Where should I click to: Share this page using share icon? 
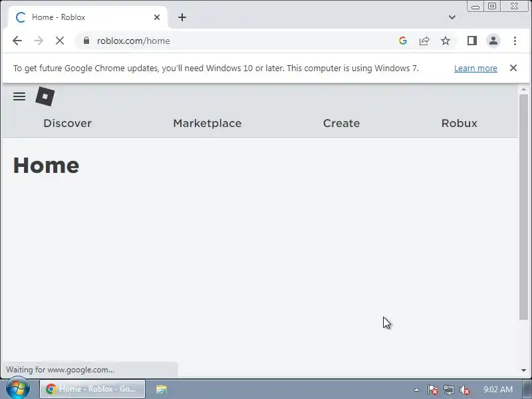coord(424,41)
